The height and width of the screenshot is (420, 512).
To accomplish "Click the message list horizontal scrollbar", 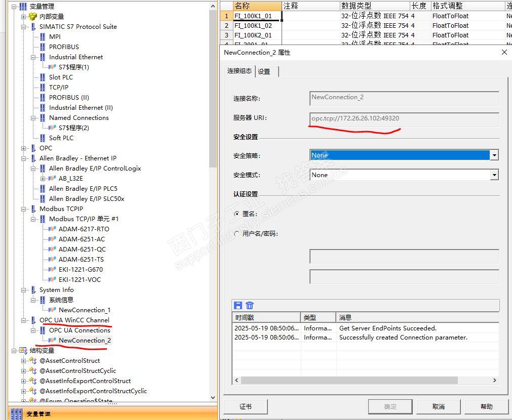I will tap(349, 380).
